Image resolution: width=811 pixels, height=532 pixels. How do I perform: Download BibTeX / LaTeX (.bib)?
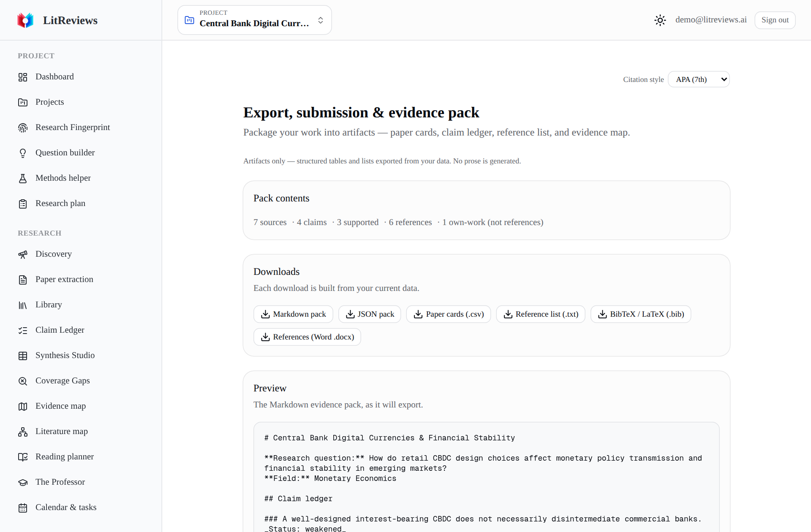tap(641, 314)
